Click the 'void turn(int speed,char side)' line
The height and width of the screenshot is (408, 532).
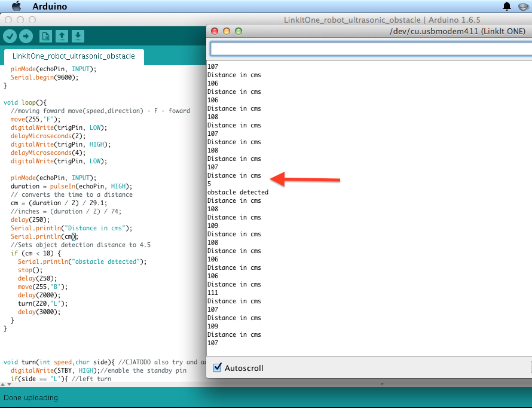click(59, 362)
